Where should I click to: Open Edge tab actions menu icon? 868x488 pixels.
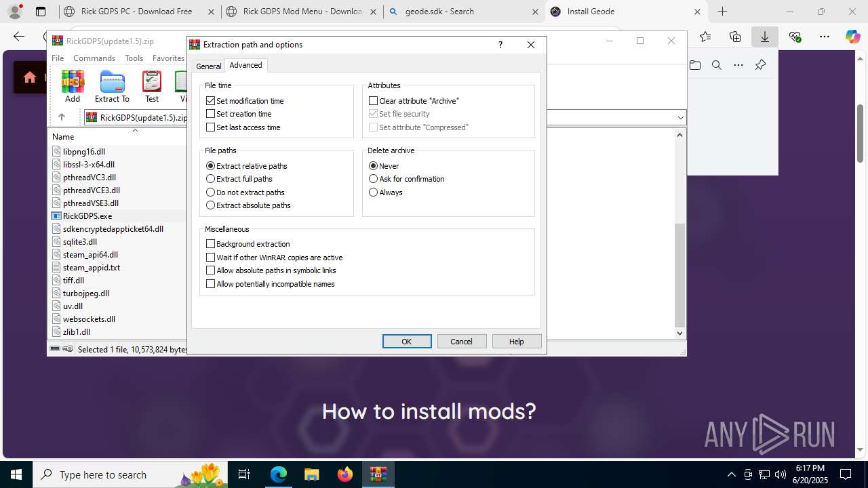coord(41,12)
